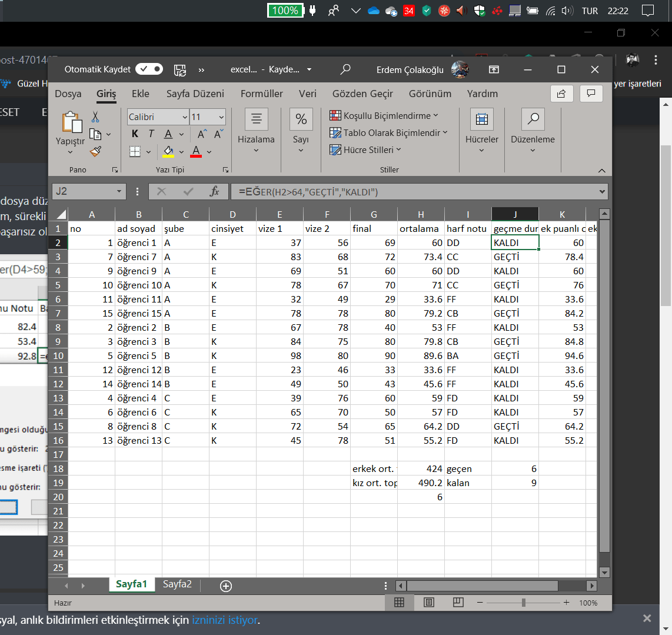This screenshot has height=635, width=672.
Task: Click the Hücreler cells icon
Action: 482,119
